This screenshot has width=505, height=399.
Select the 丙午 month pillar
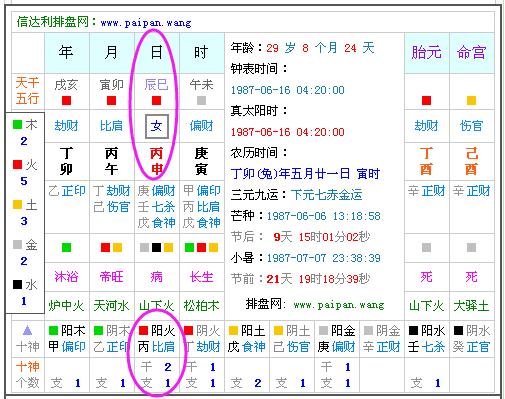click(x=111, y=161)
